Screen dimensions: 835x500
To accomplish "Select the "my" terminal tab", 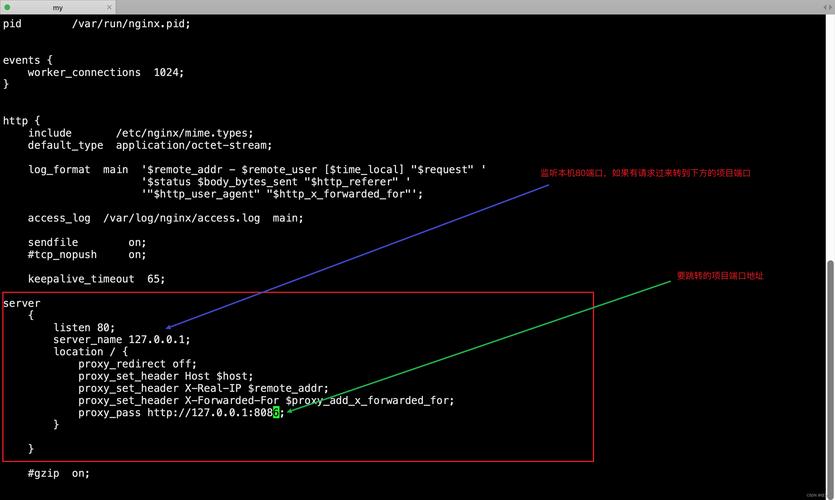I will pos(58,7).
